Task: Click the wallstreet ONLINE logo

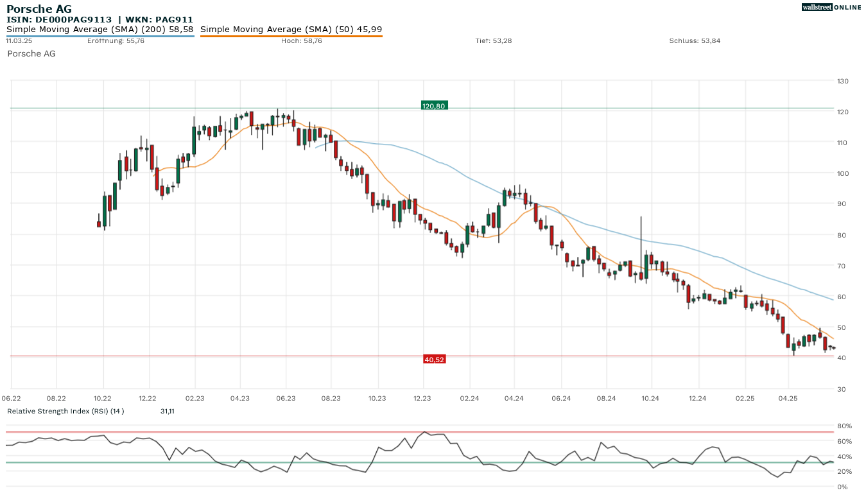Action: pos(831,7)
